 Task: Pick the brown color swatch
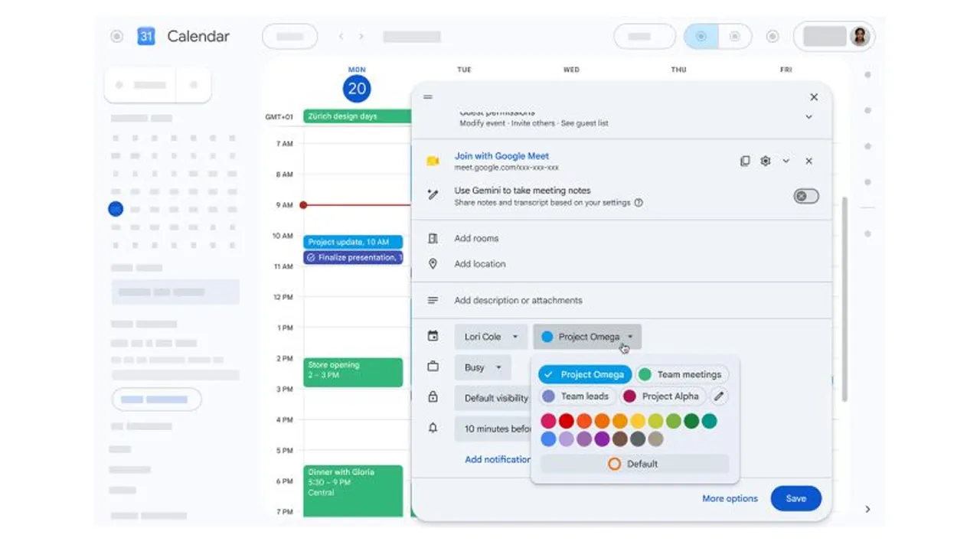[x=619, y=439]
